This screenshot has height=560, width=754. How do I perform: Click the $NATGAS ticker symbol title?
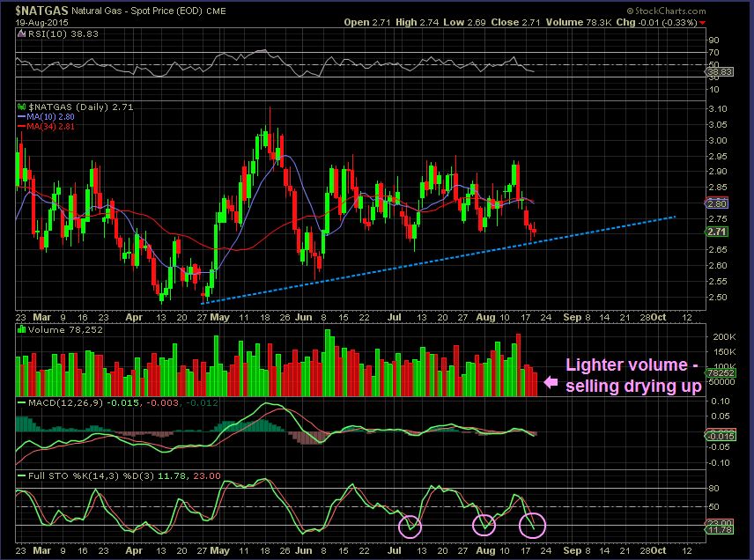41,11
